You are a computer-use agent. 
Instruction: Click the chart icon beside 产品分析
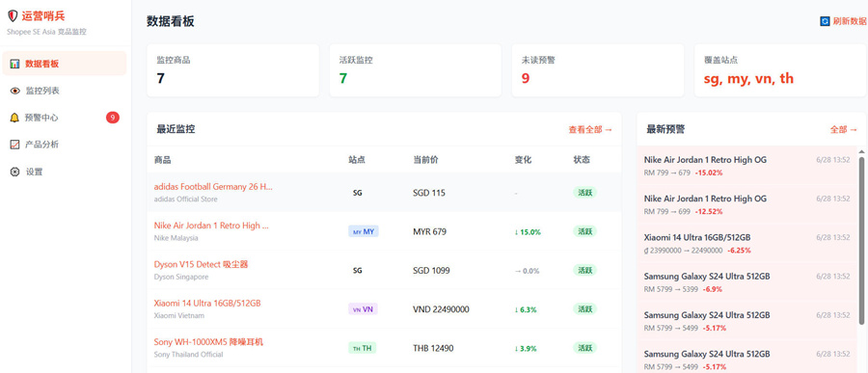pos(14,145)
